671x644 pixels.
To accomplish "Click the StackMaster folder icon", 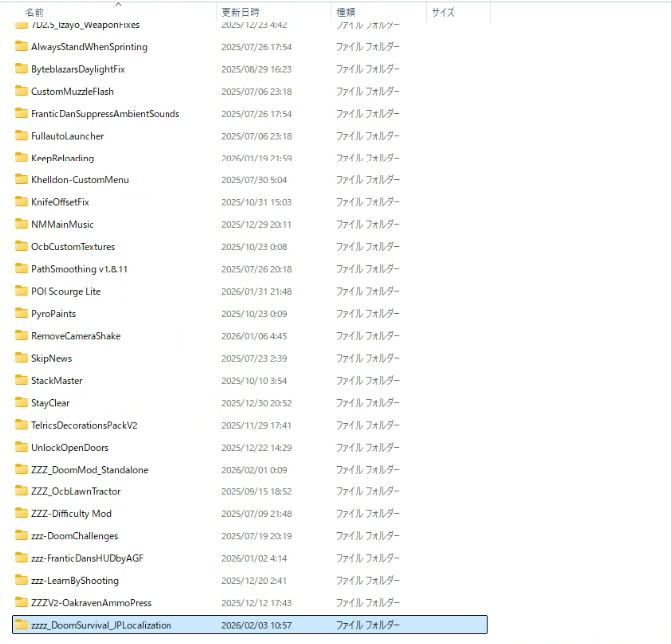I will [x=21, y=381].
